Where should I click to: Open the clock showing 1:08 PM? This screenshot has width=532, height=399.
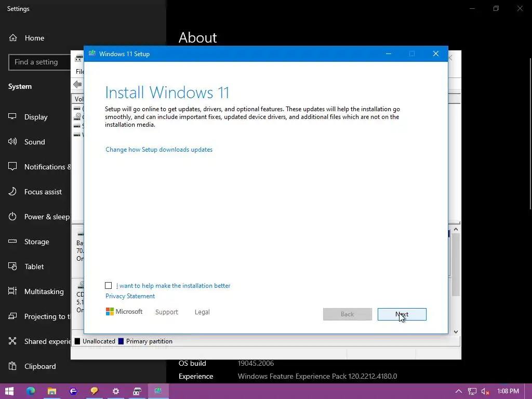point(508,391)
